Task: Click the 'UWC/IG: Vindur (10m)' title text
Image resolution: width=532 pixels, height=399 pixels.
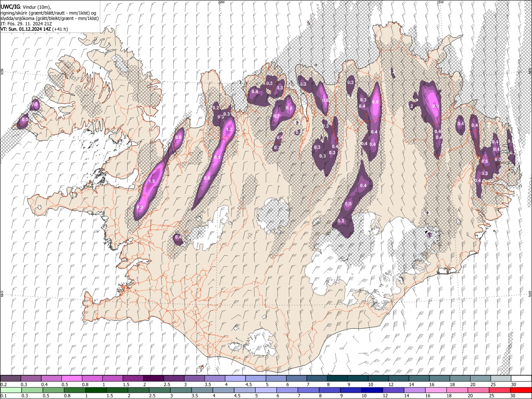Action: (26, 7)
